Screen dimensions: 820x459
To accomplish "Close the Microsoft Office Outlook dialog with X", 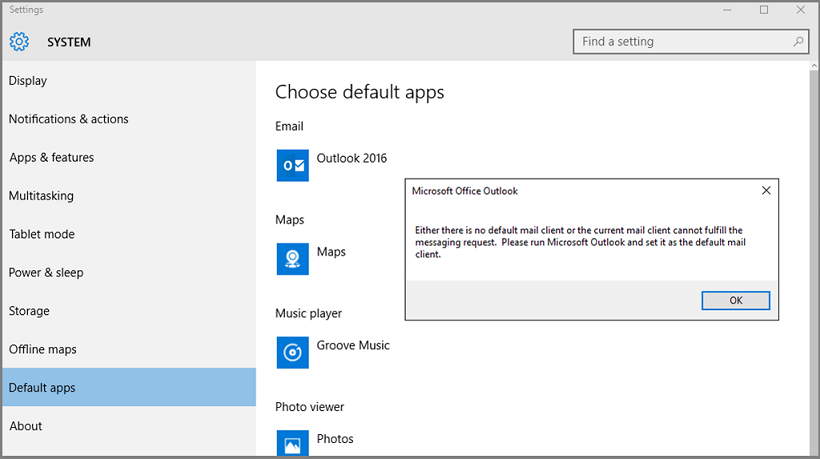I will click(766, 191).
